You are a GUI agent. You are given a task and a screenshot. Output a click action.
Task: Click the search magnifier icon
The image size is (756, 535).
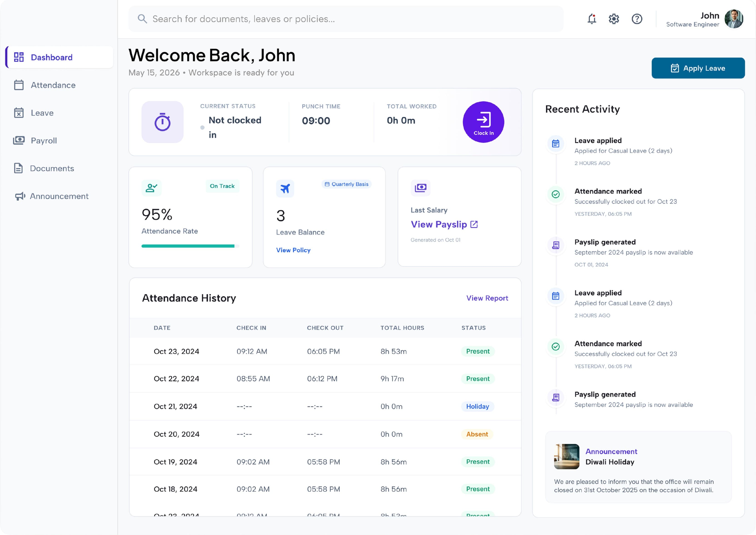coord(142,19)
